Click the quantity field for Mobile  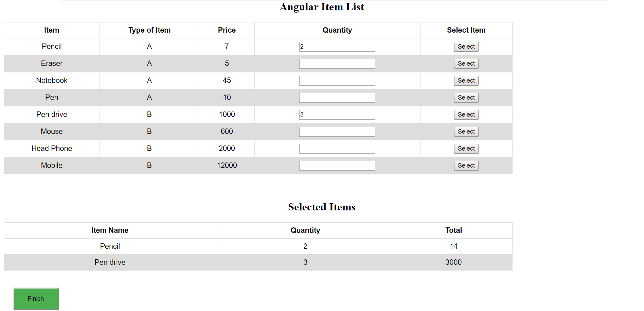pyautogui.click(x=337, y=166)
